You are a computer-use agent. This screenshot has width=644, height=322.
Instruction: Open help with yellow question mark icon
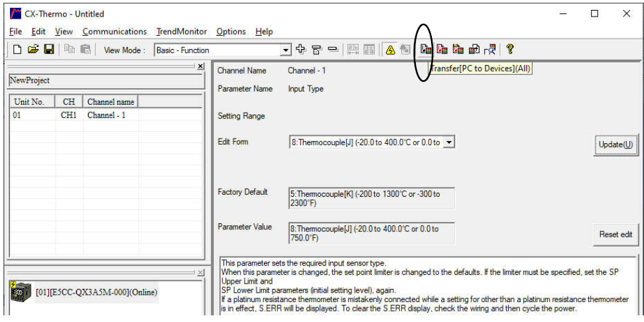pyautogui.click(x=510, y=49)
